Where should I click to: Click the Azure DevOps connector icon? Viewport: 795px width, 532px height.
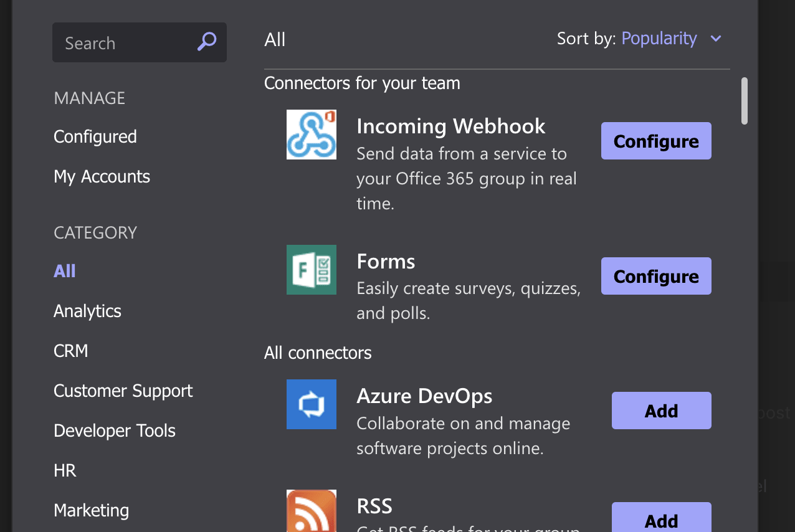coord(311,404)
